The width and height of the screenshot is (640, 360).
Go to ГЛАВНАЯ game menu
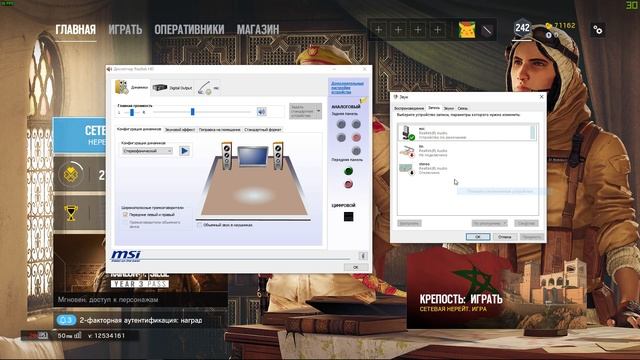tap(76, 29)
